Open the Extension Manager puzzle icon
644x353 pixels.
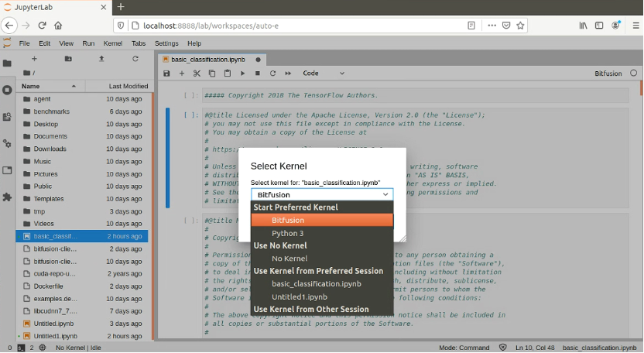pos(7,197)
